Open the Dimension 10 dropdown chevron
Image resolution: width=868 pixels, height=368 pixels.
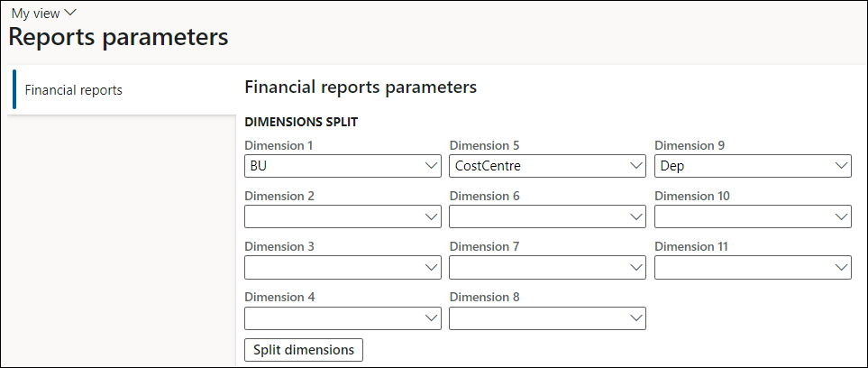click(x=841, y=216)
